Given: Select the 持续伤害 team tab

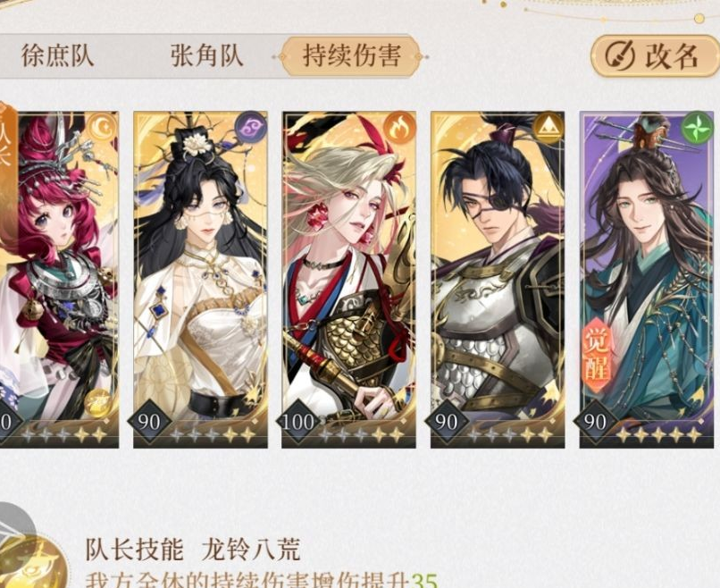Looking at the screenshot, I should point(351,56).
